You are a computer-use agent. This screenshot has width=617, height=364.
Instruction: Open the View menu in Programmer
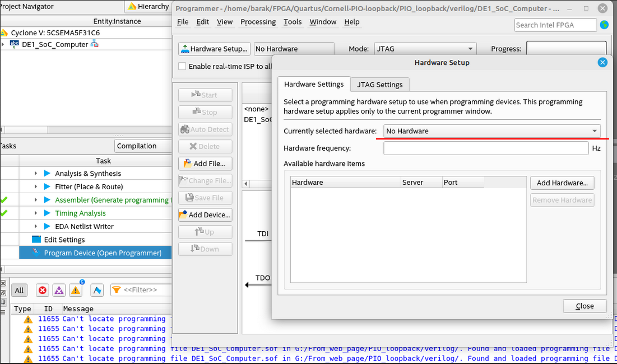(x=224, y=22)
